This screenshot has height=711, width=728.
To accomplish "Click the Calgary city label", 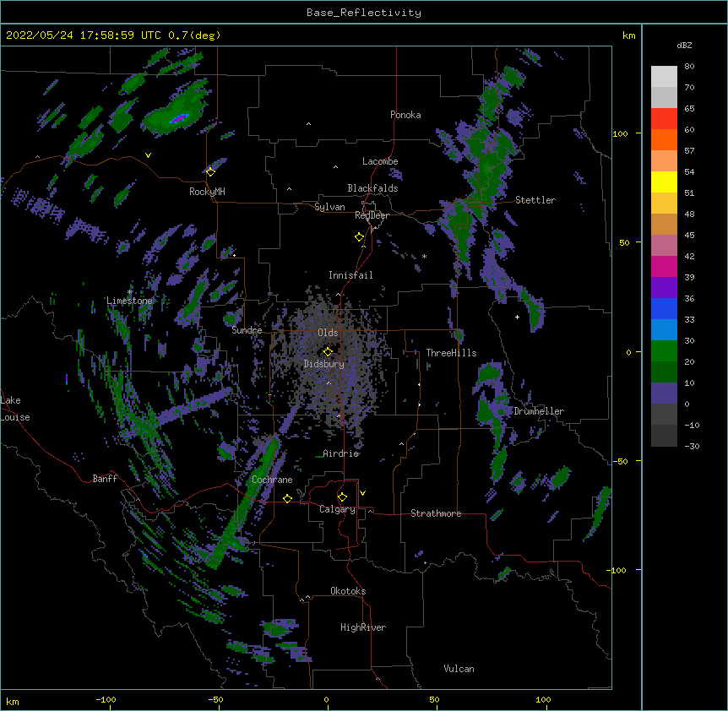I will [x=337, y=509].
